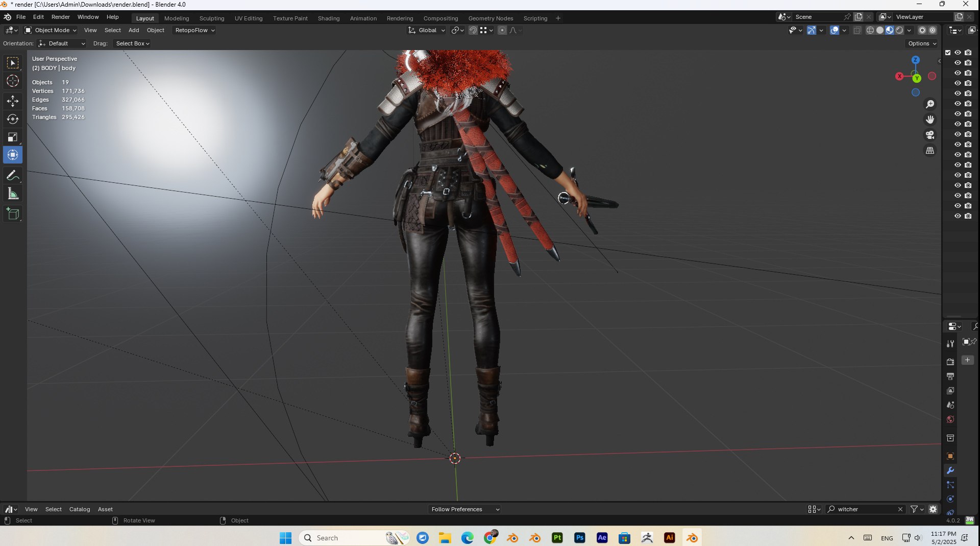
Task: Open asset filter dropdown
Action: (917, 509)
